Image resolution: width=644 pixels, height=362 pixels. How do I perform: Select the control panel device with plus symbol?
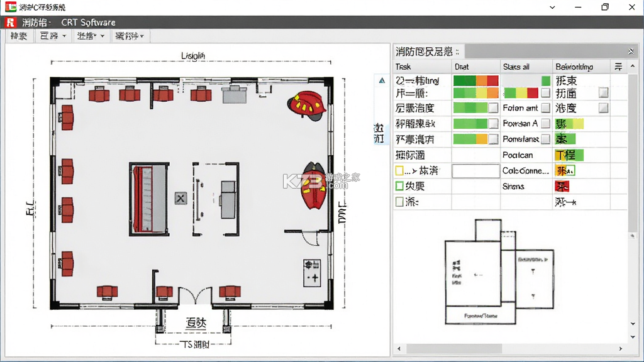pos(312,273)
